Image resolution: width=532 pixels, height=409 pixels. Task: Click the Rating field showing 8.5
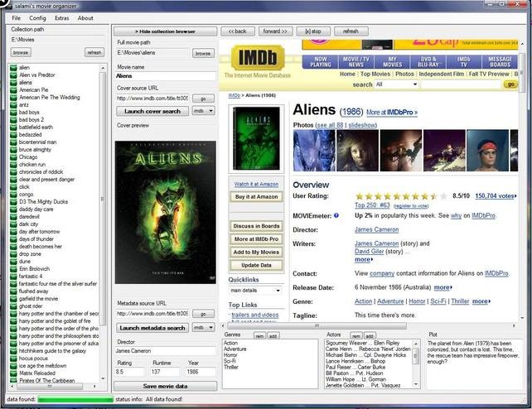(x=129, y=372)
